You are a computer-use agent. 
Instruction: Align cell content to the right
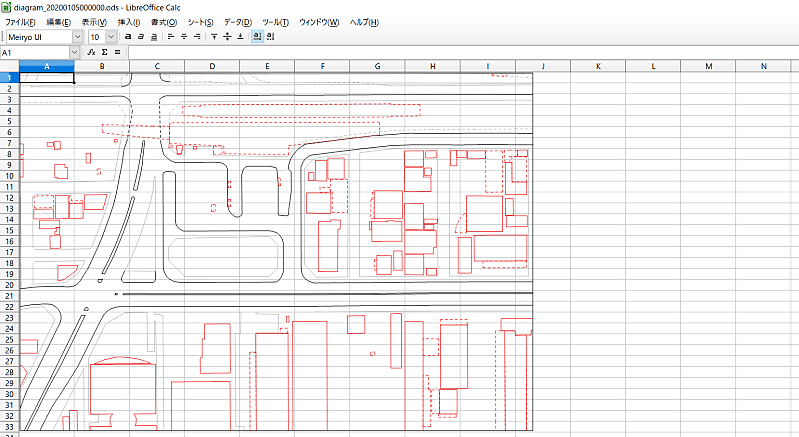tap(197, 37)
